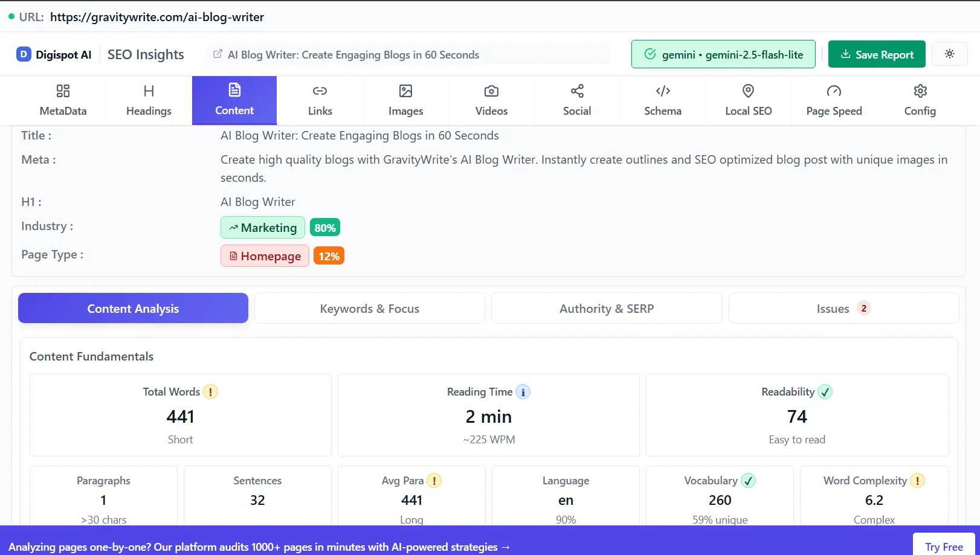Click the Save Report button
The width and height of the screenshot is (980, 555).
coord(877,54)
